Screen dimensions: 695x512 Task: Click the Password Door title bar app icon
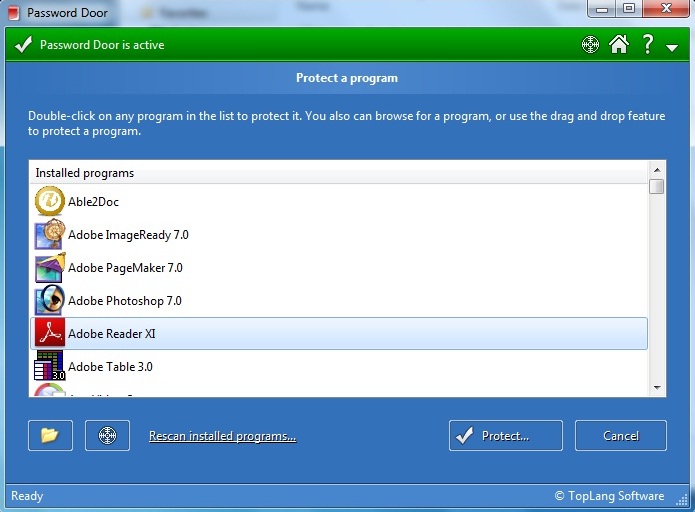click(14, 13)
